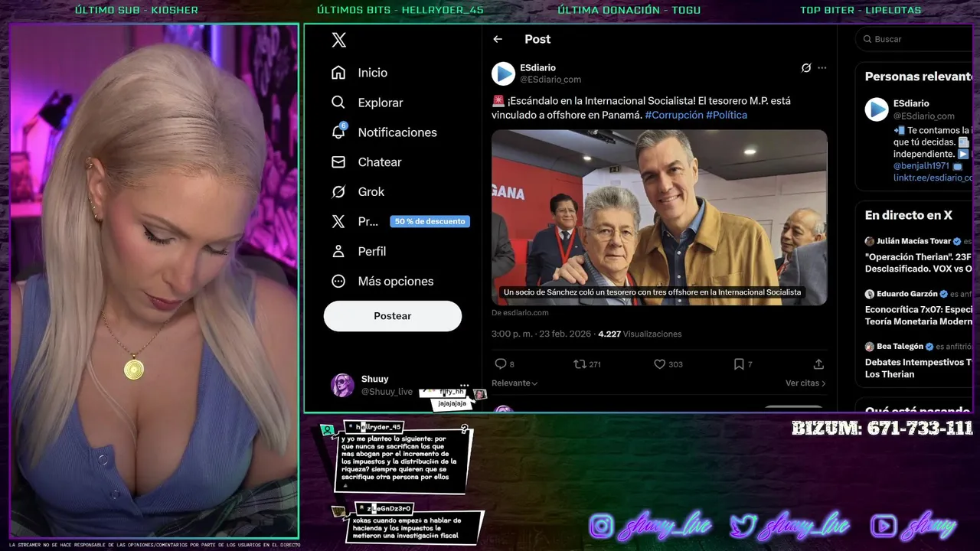Image resolution: width=980 pixels, height=551 pixels.
Task: Open the post's three-dot more menu
Action: (822, 68)
